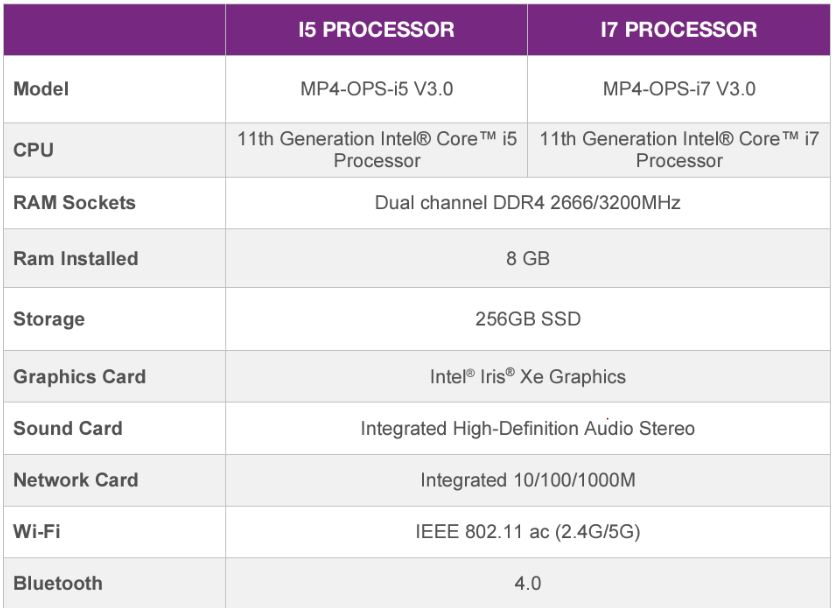
Task: Select the Graphics Card row label
Action: tap(79, 377)
